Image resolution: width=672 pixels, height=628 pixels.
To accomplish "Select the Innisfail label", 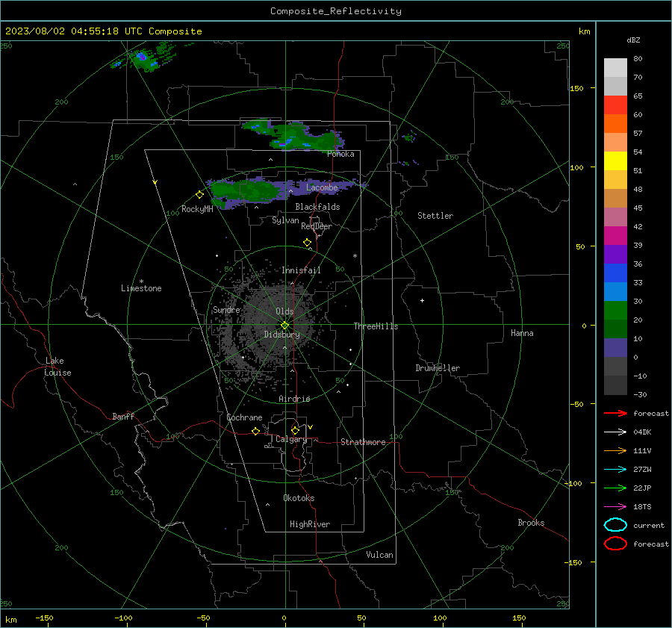I will tap(302, 270).
